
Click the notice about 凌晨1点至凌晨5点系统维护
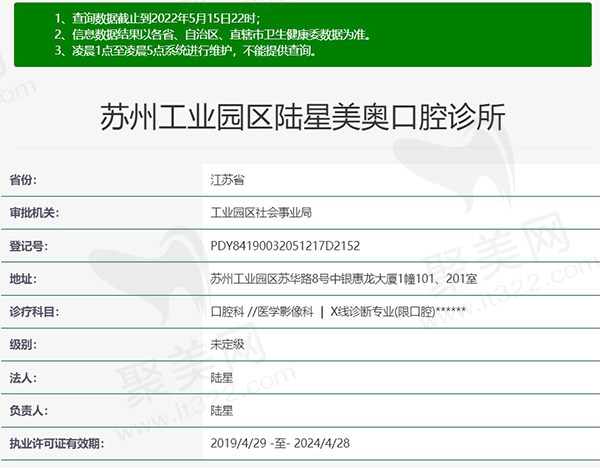[x=186, y=51]
